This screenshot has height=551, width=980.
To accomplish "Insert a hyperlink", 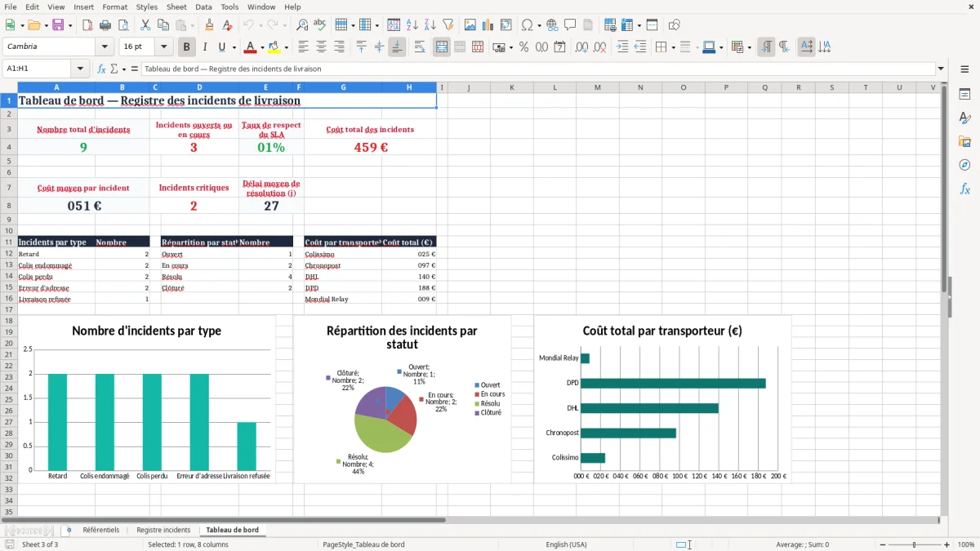I will click(x=552, y=25).
